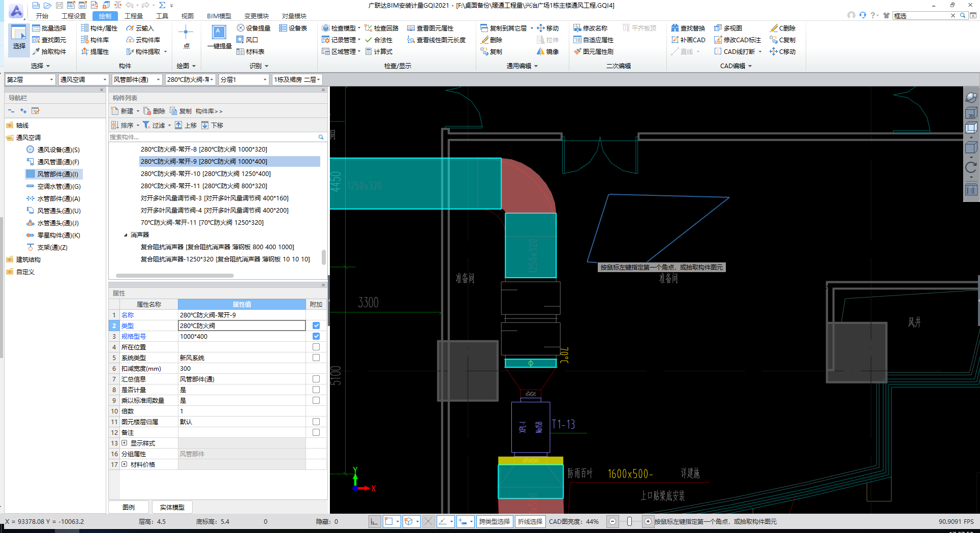
Task: Open the 280℃防火阀 component dropdown
Action: click(x=190, y=79)
